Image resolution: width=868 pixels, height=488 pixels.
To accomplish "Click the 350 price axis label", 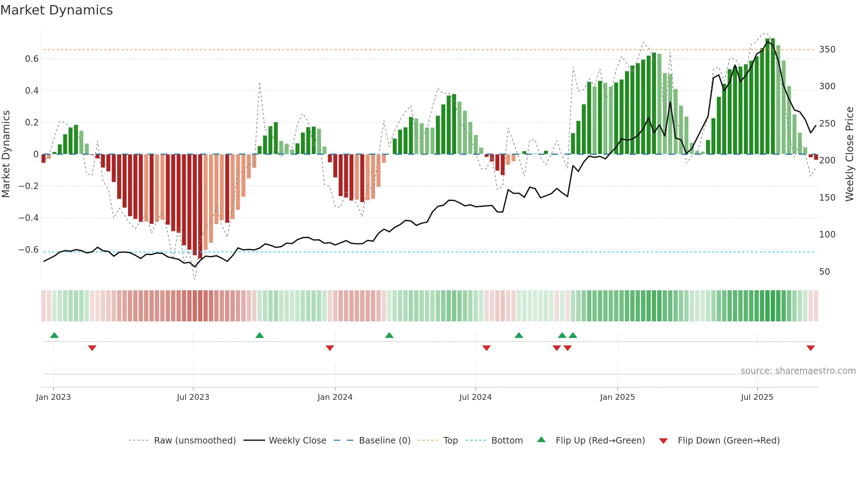I will pos(827,49).
